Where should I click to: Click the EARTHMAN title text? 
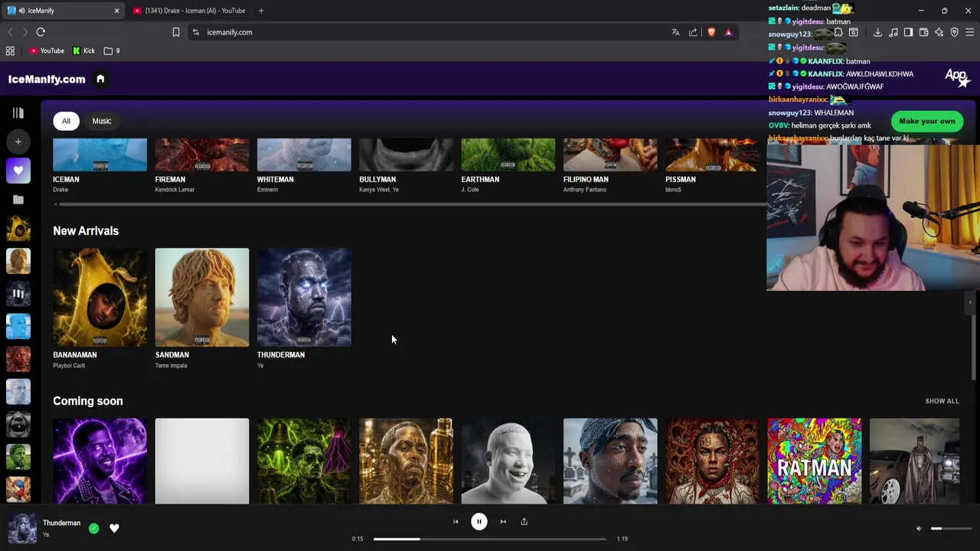pos(480,179)
